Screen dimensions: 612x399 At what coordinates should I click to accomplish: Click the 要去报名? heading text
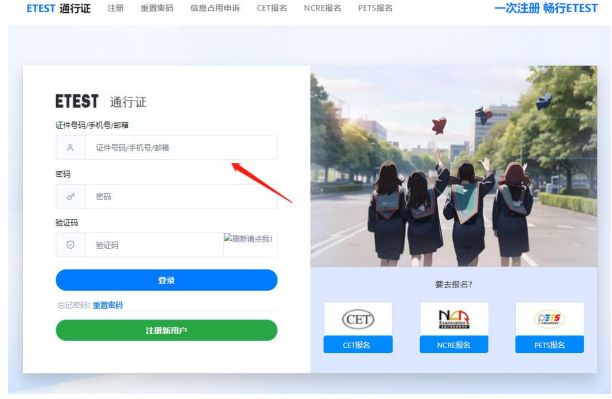[454, 284]
